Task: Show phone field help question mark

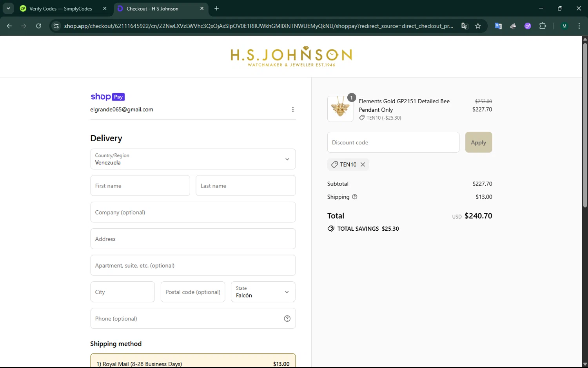Action: pyautogui.click(x=287, y=319)
